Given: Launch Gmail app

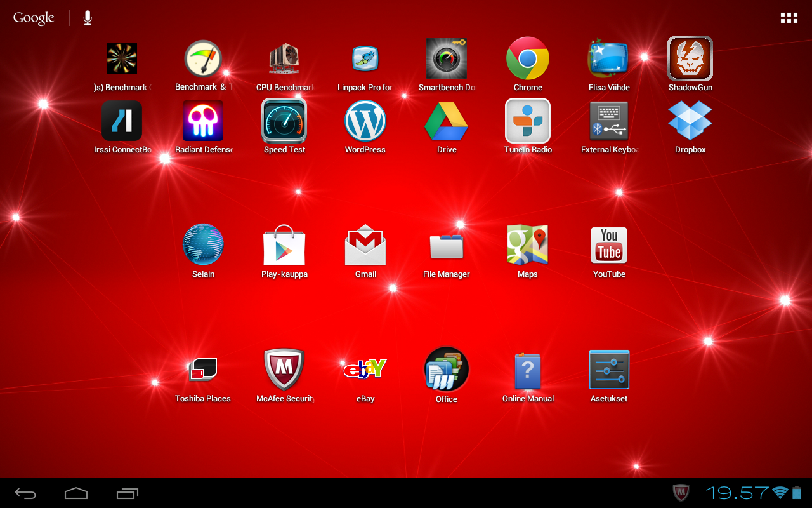Looking at the screenshot, I should pyautogui.click(x=365, y=244).
